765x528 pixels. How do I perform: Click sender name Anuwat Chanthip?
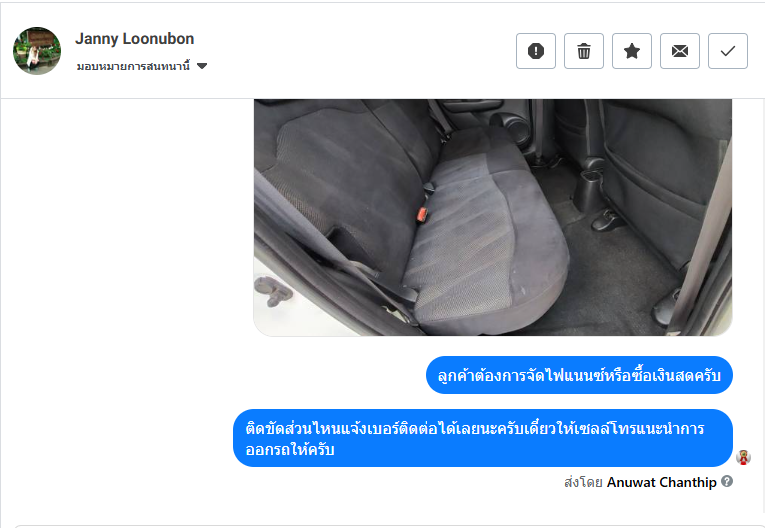[x=662, y=482]
